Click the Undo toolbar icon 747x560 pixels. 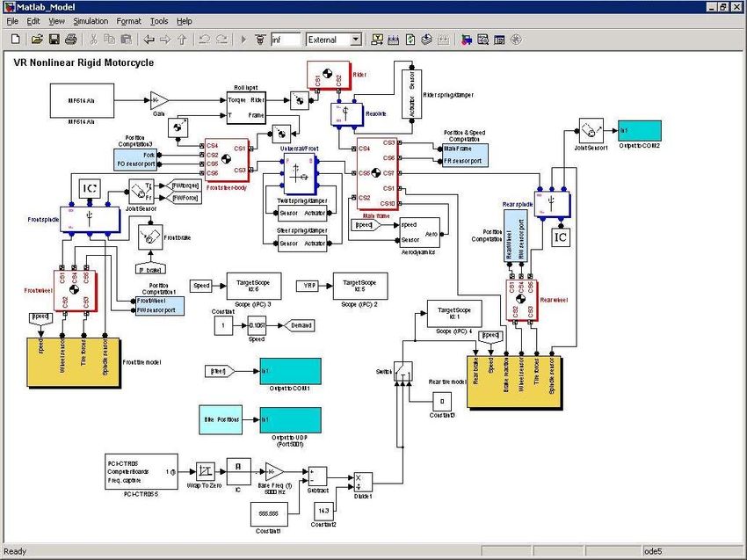(205, 40)
